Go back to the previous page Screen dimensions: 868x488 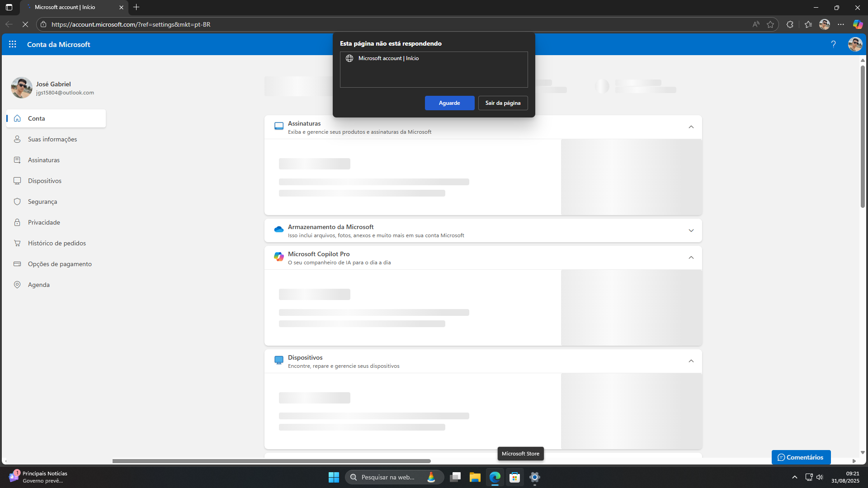pyautogui.click(x=9, y=24)
